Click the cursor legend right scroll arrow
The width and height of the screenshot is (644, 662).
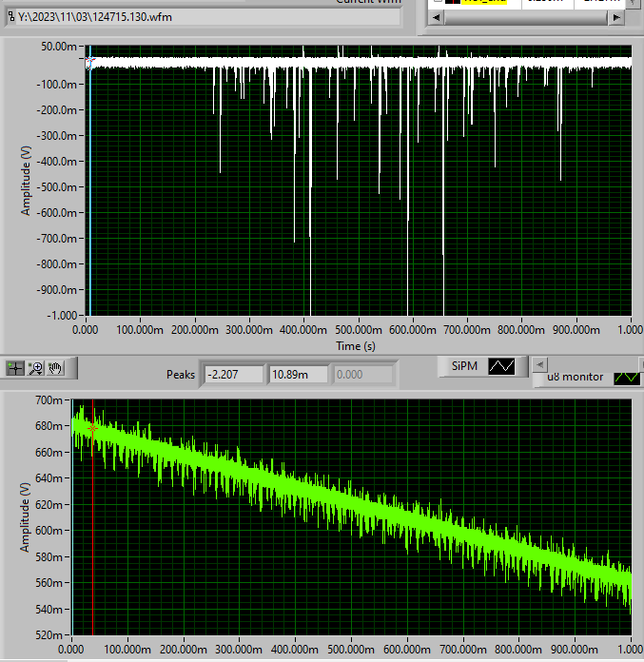(616, 18)
